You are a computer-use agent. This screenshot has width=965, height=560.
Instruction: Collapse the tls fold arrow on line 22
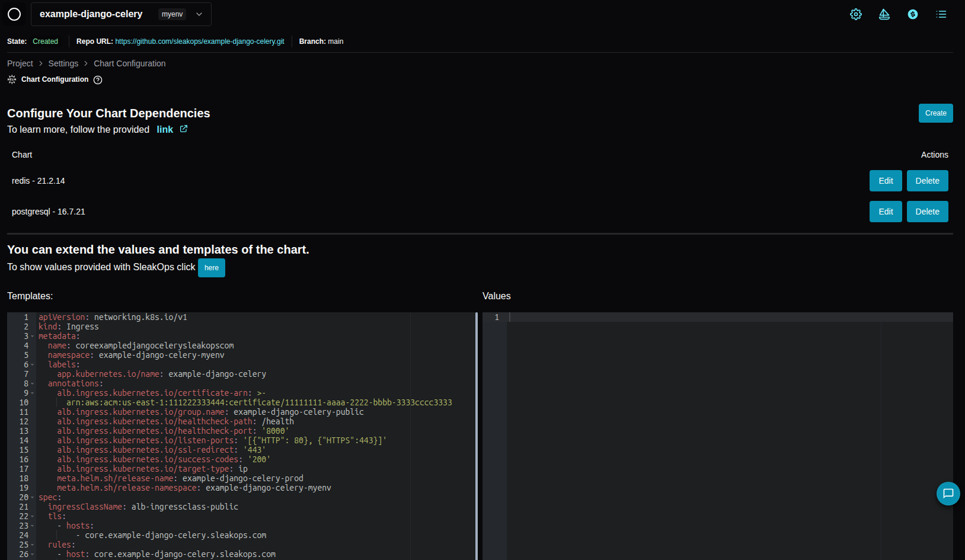tap(33, 517)
